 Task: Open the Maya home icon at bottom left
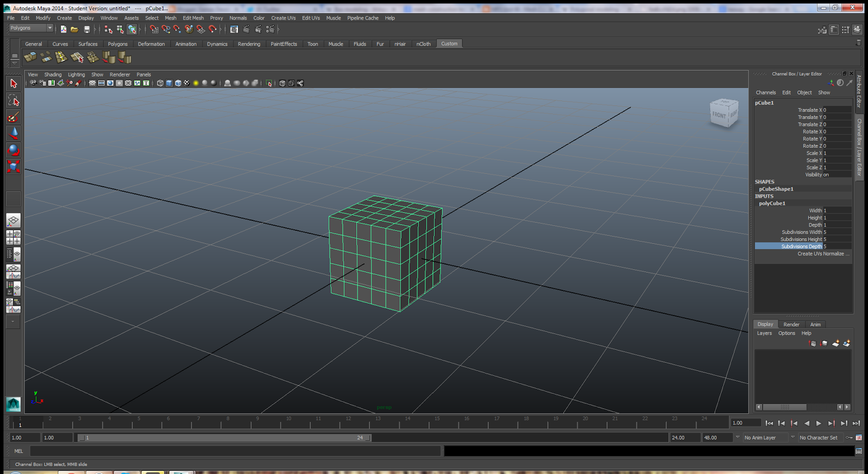(14, 404)
